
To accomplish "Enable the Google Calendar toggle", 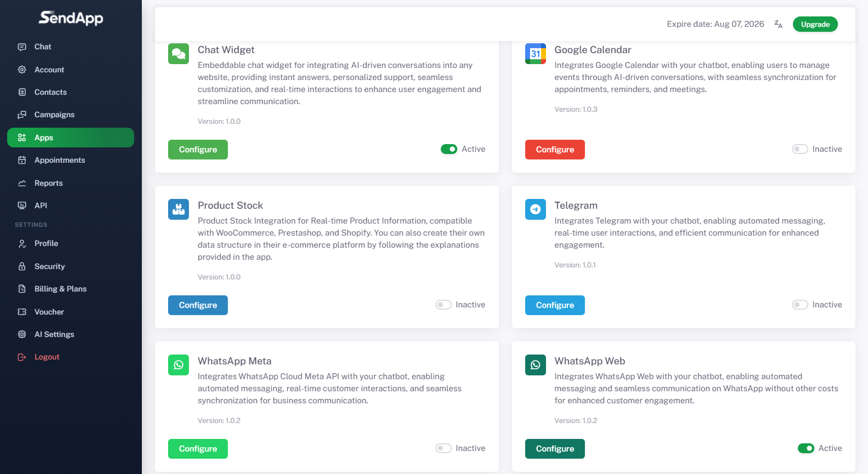I will click(x=800, y=149).
